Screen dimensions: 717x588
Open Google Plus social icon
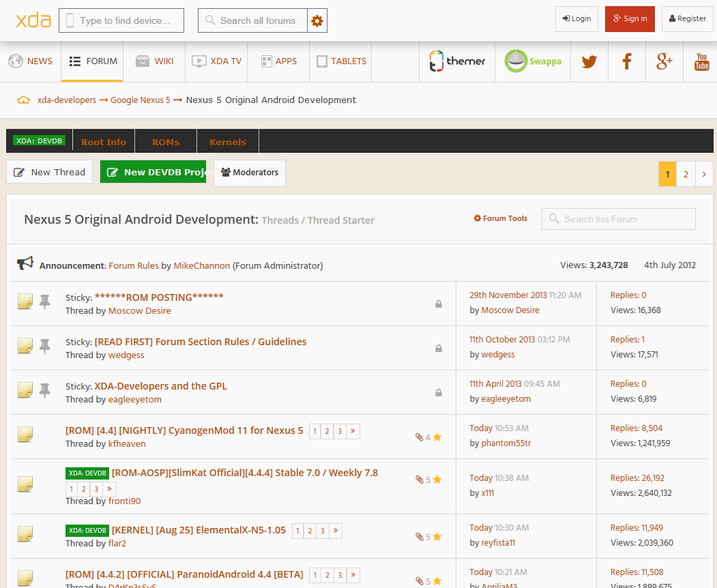coord(664,61)
